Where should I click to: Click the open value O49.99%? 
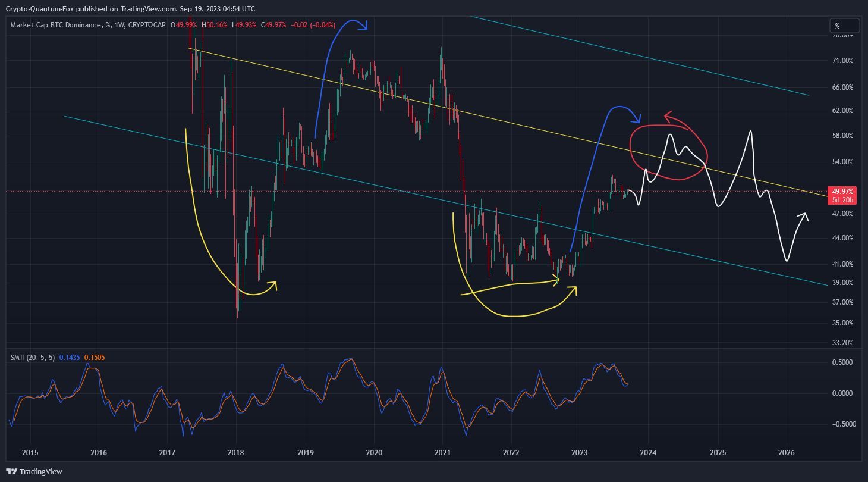click(185, 25)
